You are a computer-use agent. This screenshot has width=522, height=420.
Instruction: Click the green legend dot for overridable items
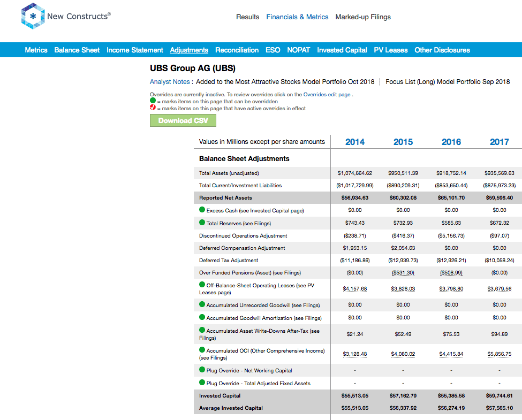click(153, 101)
